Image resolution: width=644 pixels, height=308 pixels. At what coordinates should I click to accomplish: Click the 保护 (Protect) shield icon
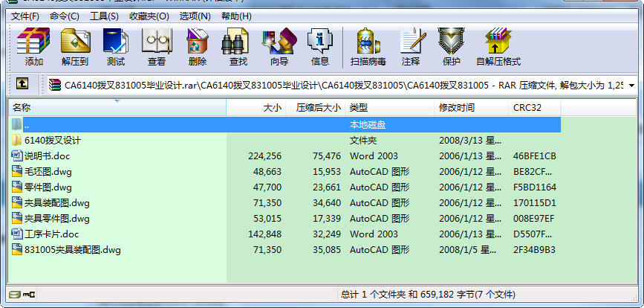[451, 42]
